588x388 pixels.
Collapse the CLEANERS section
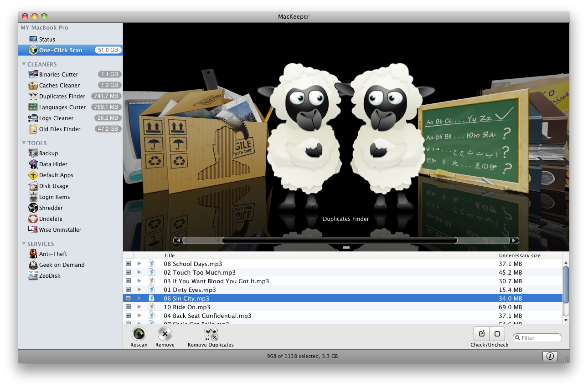click(24, 64)
